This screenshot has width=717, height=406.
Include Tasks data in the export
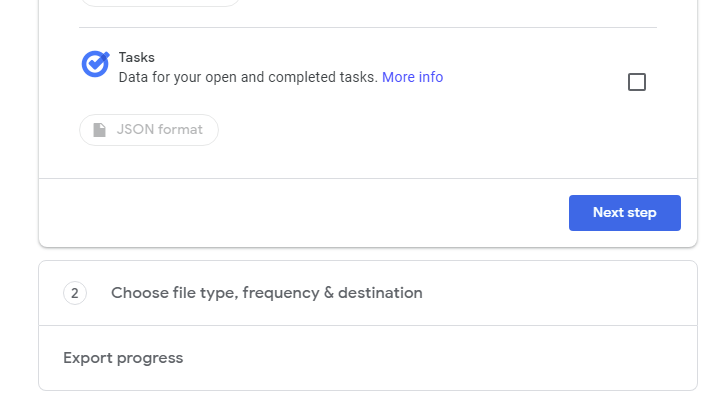[x=637, y=82]
